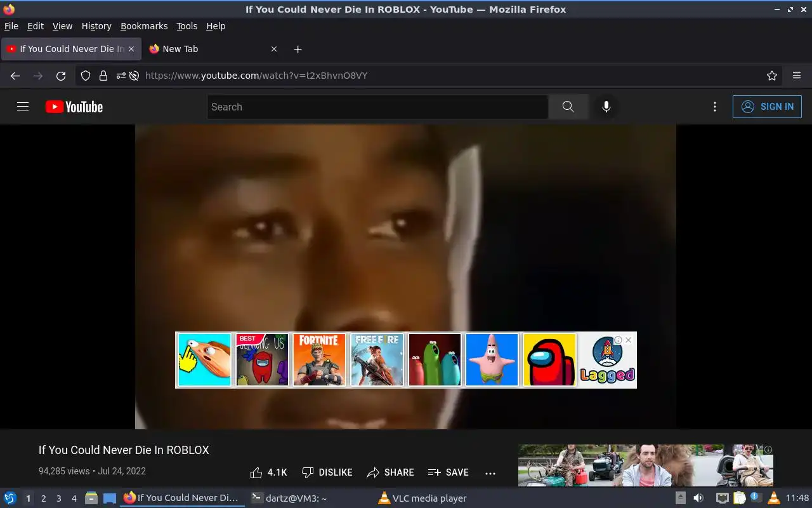Close the YouTube video tab
Screen dimensions: 812x508
point(131,49)
